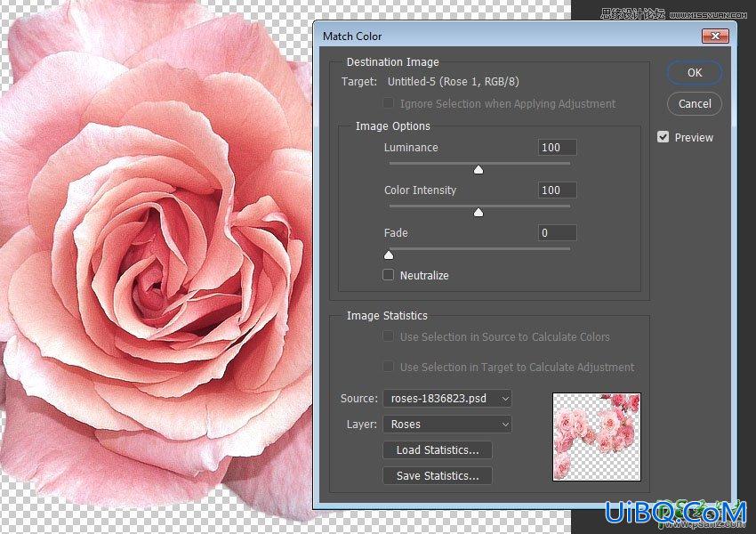Image resolution: width=756 pixels, height=534 pixels.
Task: Open the Layer dropdown showing Roses
Action: (447, 424)
